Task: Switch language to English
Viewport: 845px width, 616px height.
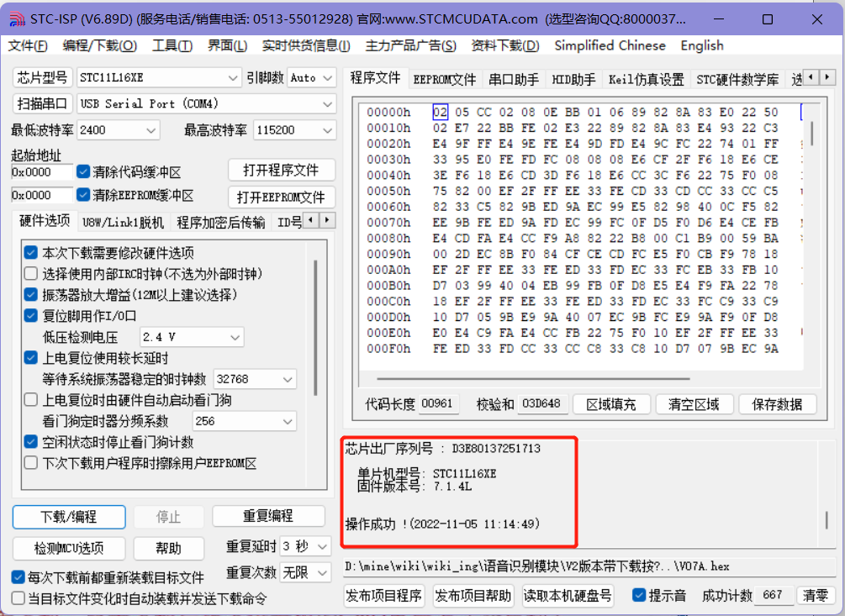Action: click(x=702, y=45)
